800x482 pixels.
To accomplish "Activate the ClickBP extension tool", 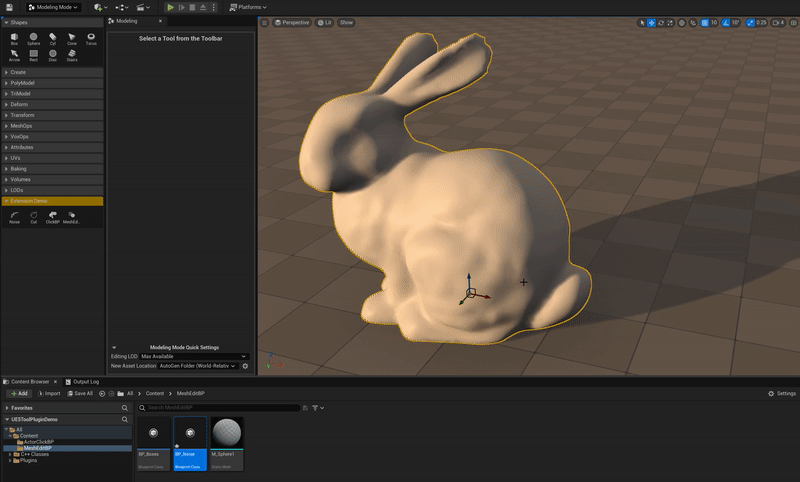I will pyautogui.click(x=53, y=218).
